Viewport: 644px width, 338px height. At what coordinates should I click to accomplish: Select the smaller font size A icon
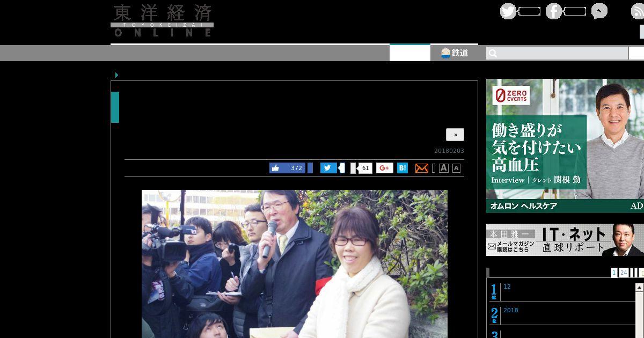pos(456,168)
